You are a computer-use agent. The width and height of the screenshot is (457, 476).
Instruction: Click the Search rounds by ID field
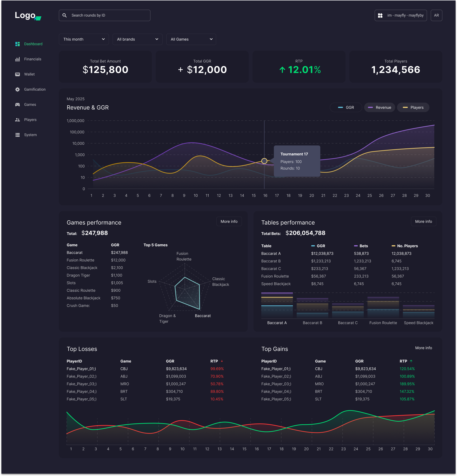(104, 15)
